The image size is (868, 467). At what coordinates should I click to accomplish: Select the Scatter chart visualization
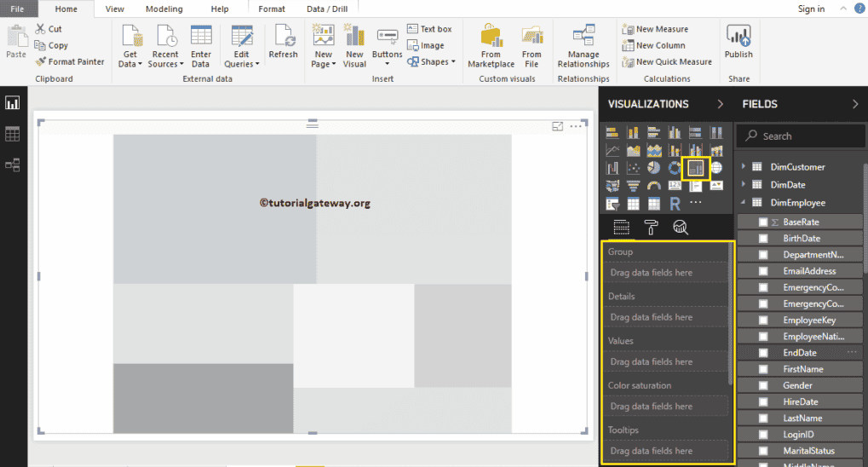coord(633,168)
